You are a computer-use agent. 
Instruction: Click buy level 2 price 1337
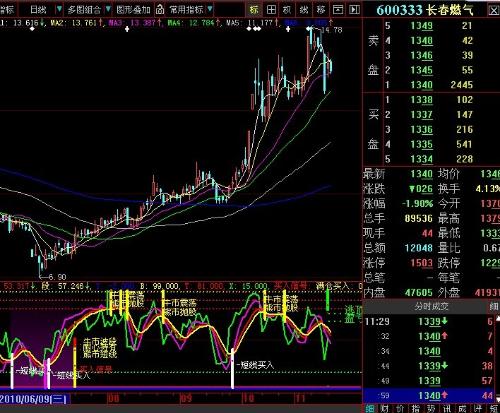[x=422, y=115]
